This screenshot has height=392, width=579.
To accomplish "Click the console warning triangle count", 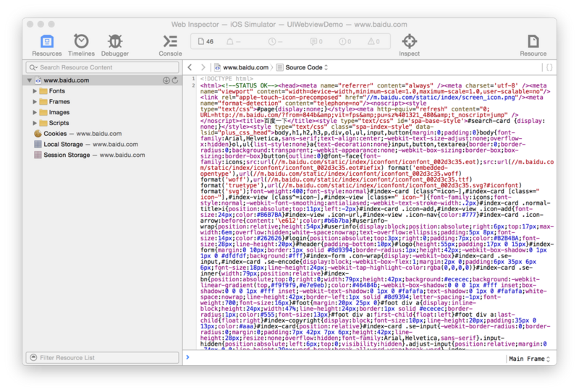I will point(373,41).
